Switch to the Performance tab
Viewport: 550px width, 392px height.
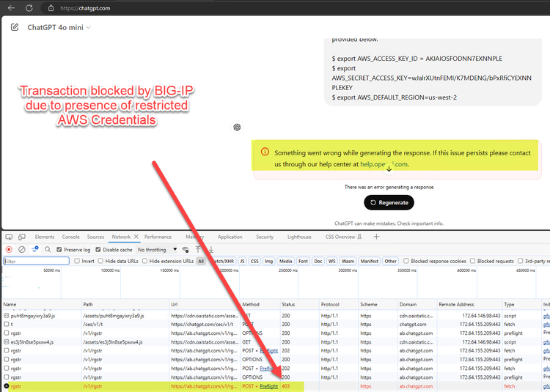(158, 237)
